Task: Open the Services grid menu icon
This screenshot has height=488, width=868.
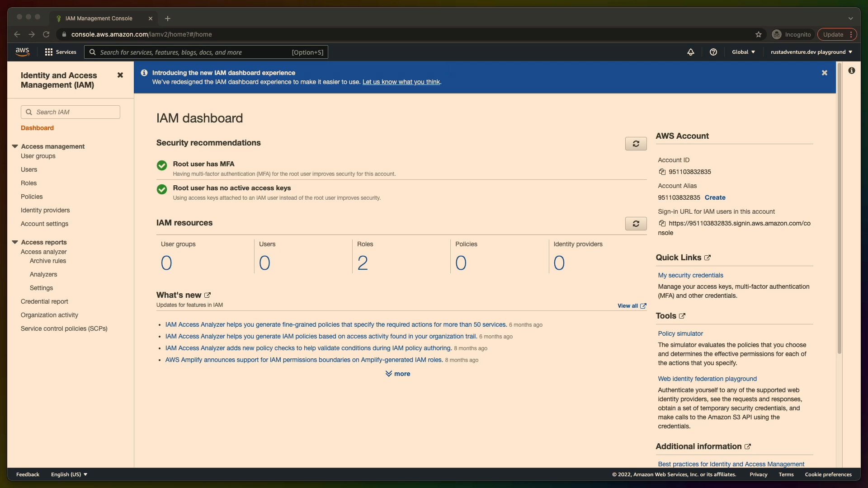Action: [49, 52]
